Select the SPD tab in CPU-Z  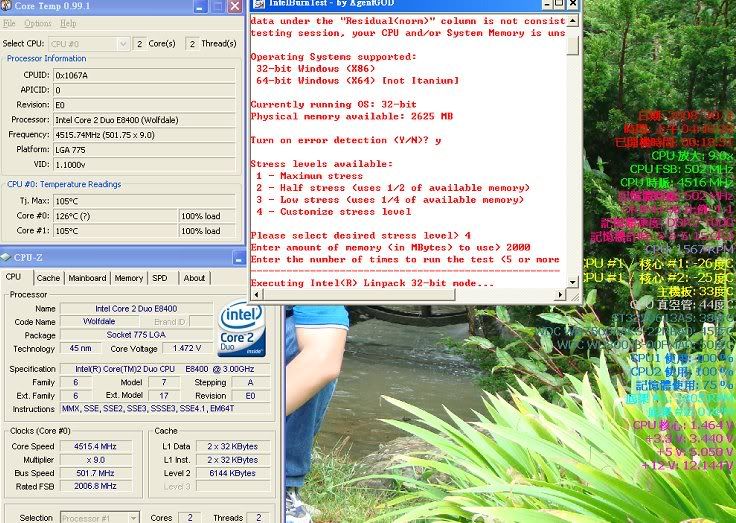tap(160, 278)
